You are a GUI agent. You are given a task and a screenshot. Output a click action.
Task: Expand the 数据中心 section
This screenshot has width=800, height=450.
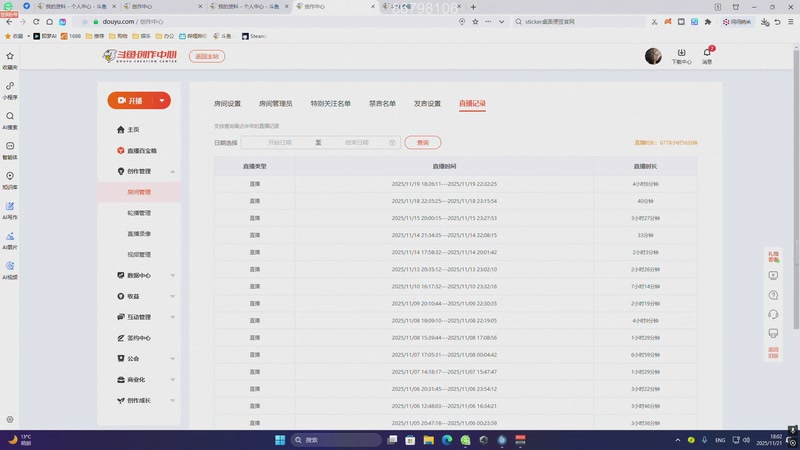(x=172, y=276)
